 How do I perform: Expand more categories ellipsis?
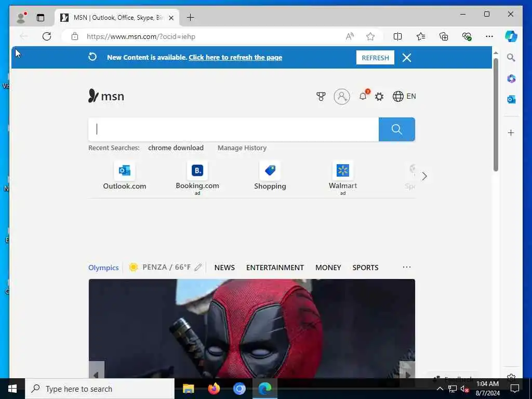pos(406,268)
